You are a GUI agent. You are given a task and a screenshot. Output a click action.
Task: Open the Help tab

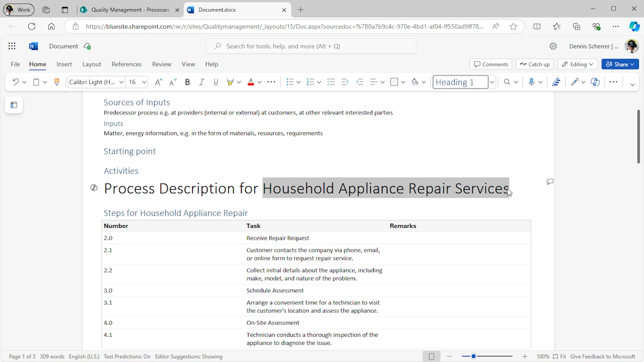[212, 64]
